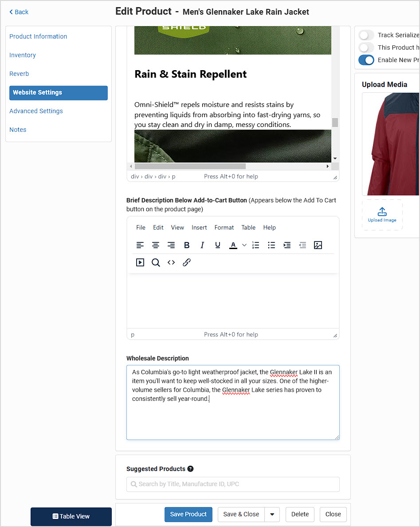
Task: Open find and replace magnifier
Action: [x=155, y=262]
